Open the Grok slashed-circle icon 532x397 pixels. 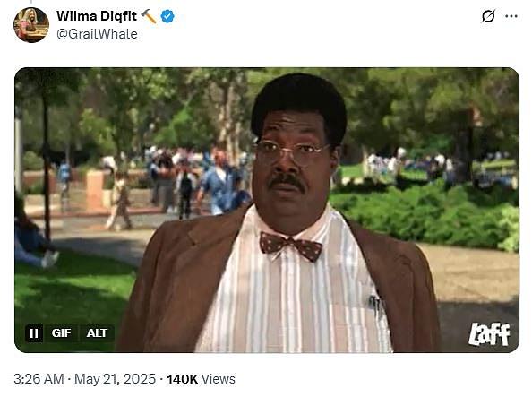pyautogui.click(x=488, y=16)
